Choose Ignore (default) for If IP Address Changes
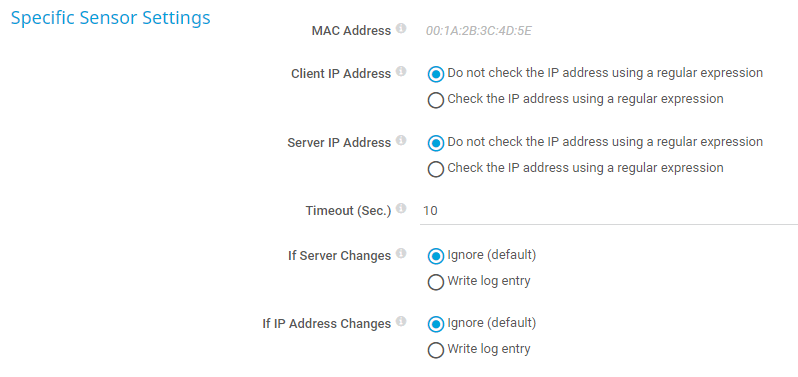 [x=436, y=324]
